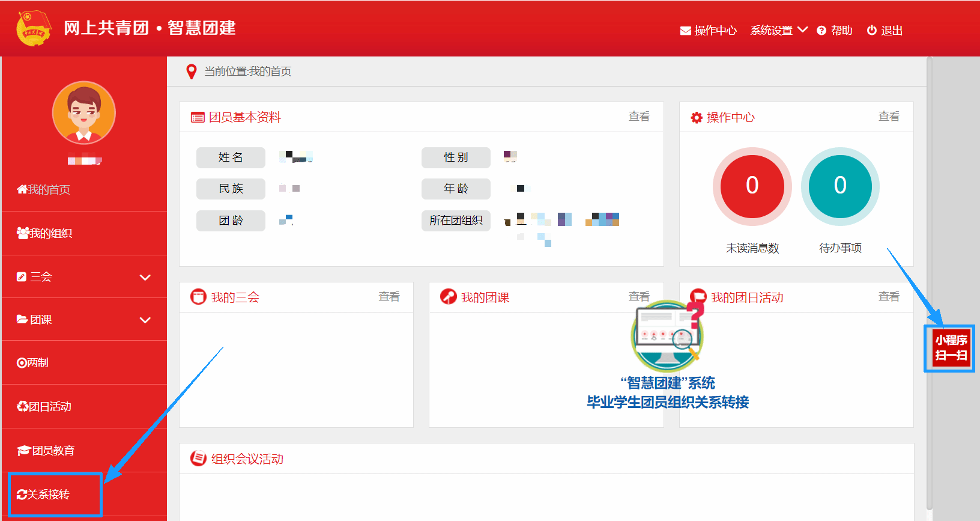The image size is (980, 521).
Task: Click the red location pin icon
Action: click(x=192, y=72)
